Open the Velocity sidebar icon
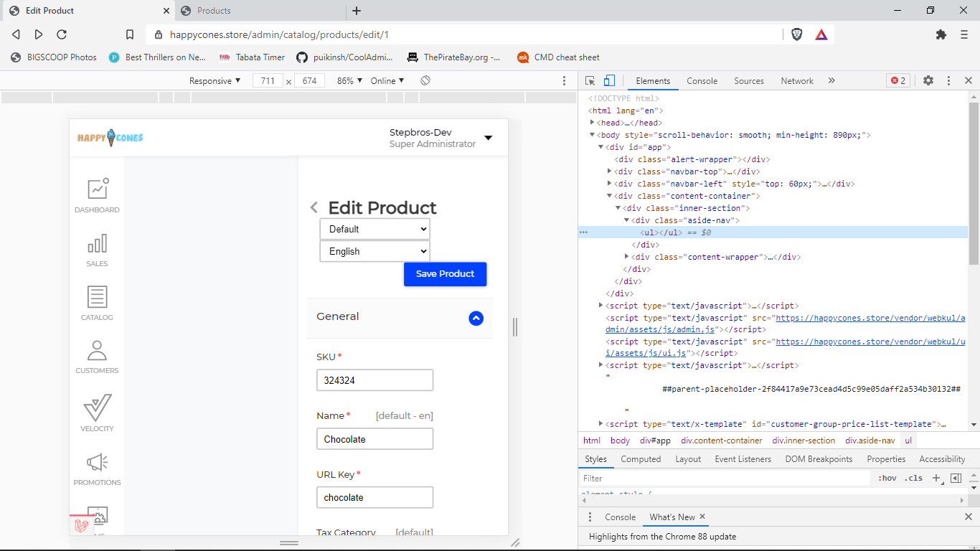Image resolution: width=980 pixels, height=551 pixels. [97, 413]
